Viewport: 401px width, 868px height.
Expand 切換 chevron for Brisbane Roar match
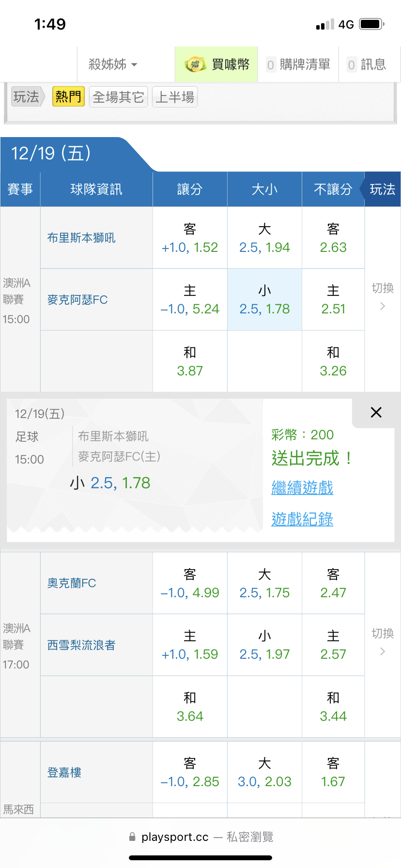[x=383, y=306]
